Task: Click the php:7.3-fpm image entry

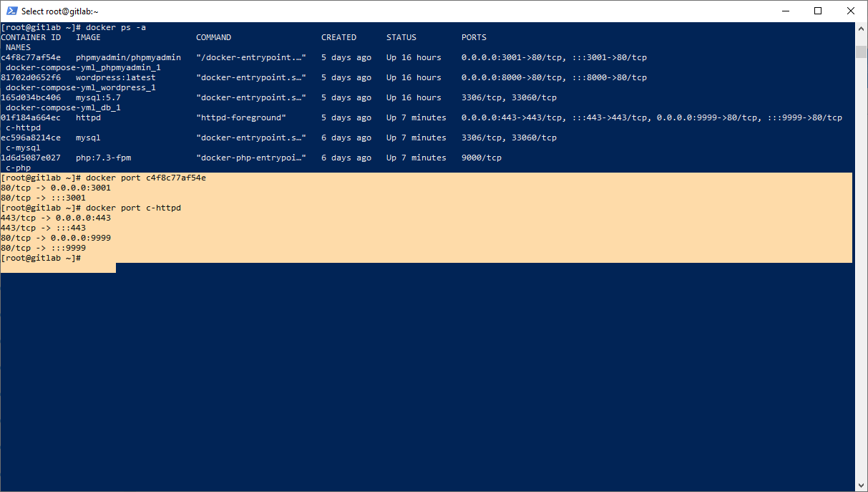Action: pos(103,158)
